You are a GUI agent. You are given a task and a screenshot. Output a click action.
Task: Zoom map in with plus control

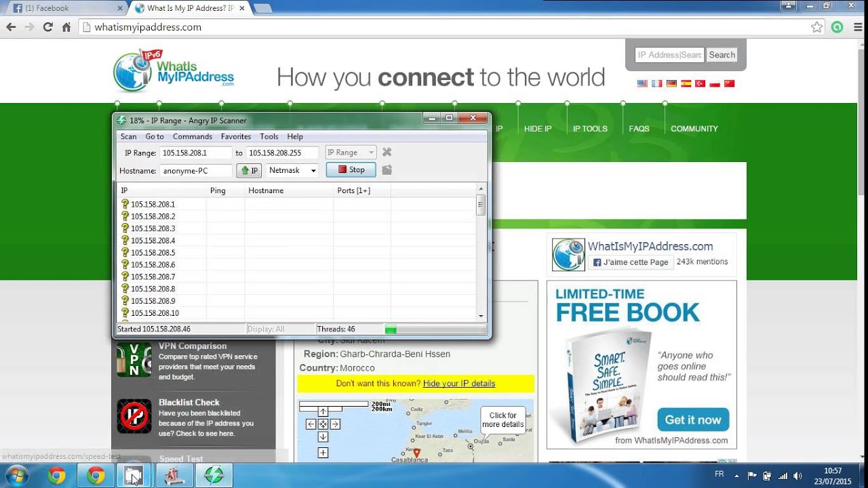click(323, 453)
